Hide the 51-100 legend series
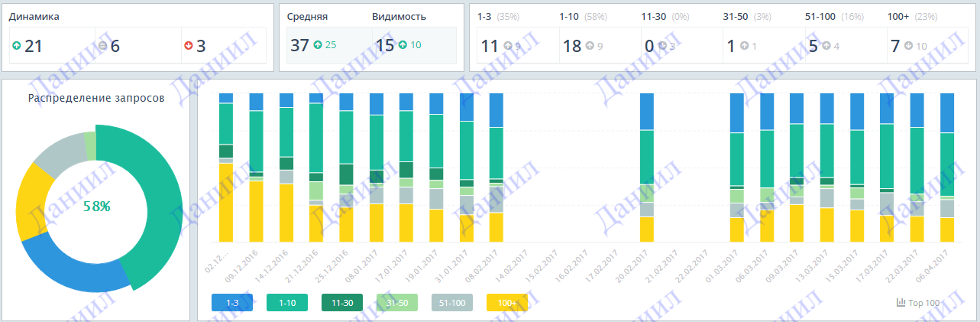The width and height of the screenshot is (980, 322). tap(452, 303)
